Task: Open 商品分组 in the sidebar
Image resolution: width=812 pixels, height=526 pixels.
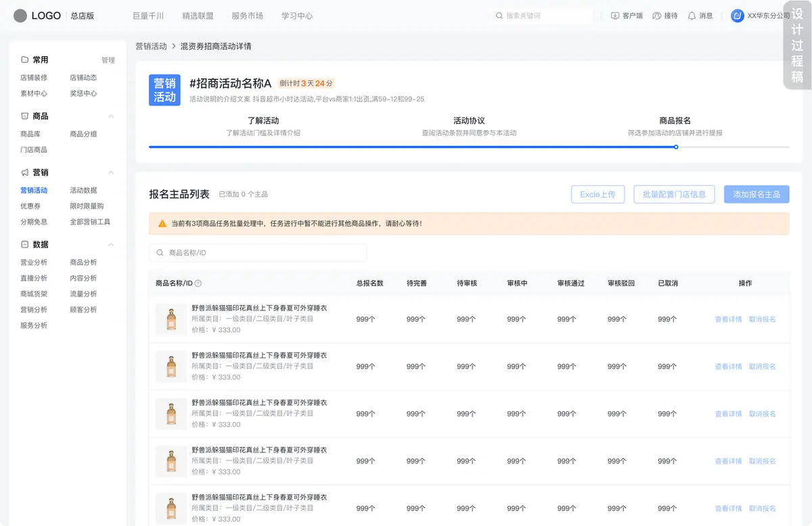Action: pos(83,134)
